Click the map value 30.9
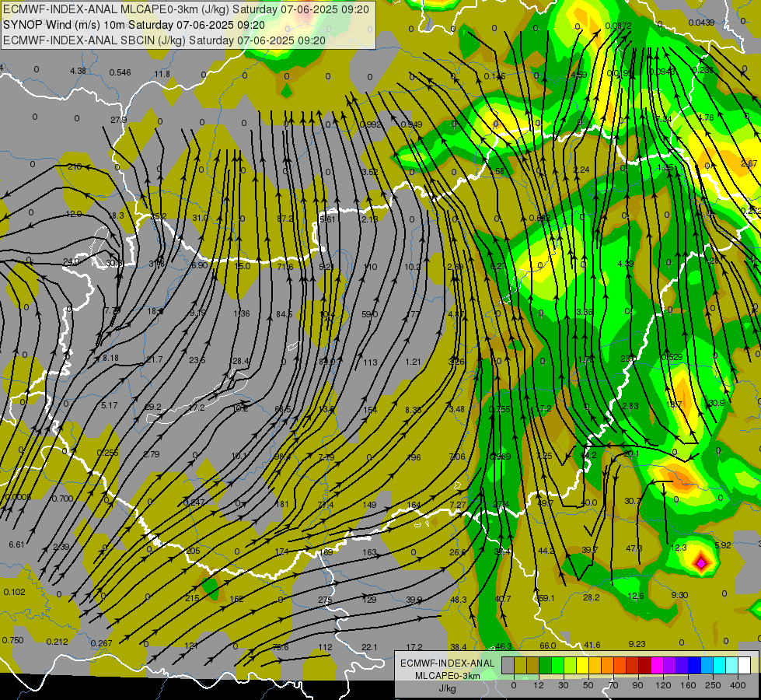 pyautogui.click(x=717, y=403)
